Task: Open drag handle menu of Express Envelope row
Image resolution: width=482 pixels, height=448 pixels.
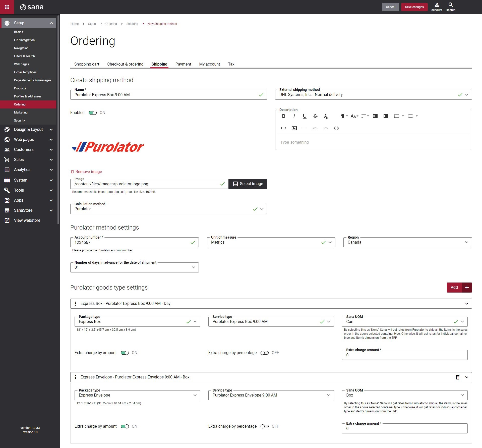Action: (x=76, y=377)
